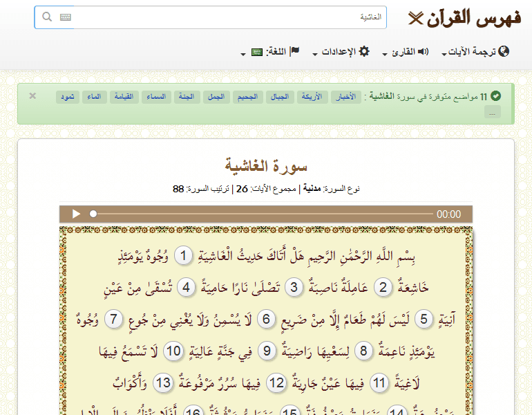532x415 pixels.
Task: Click the speaker icon beside القارئ
Action: coord(423,52)
